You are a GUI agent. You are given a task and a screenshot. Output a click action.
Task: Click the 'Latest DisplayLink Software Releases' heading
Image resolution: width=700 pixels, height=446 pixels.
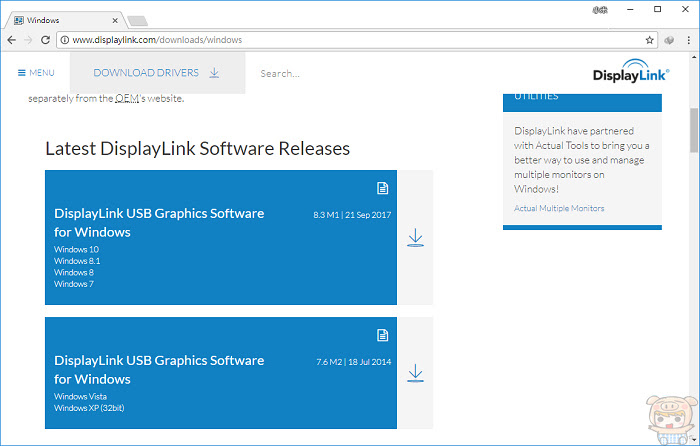pyautogui.click(x=197, y=149)
